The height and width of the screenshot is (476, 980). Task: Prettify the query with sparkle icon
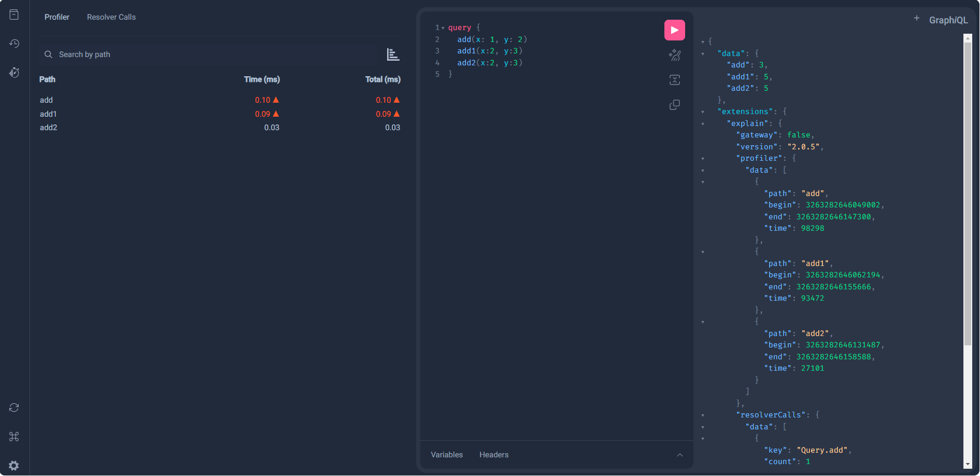pos(674,55)
